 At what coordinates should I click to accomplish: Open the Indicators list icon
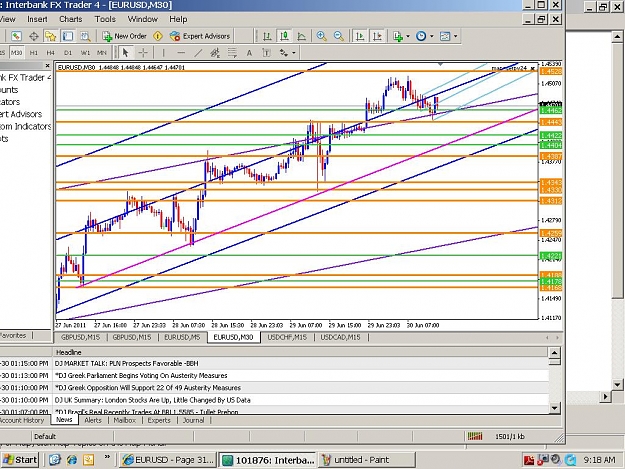point(398,36)
